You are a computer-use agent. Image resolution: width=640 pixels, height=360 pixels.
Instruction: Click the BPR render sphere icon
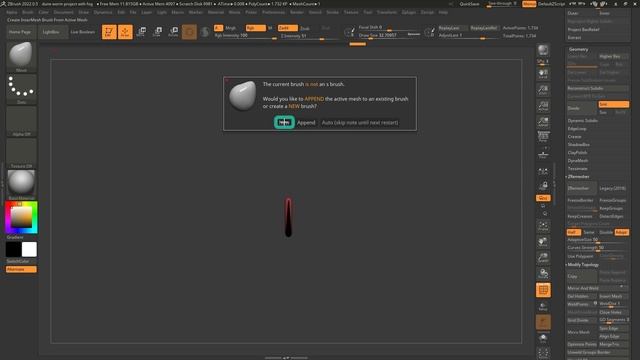(543, 51)
